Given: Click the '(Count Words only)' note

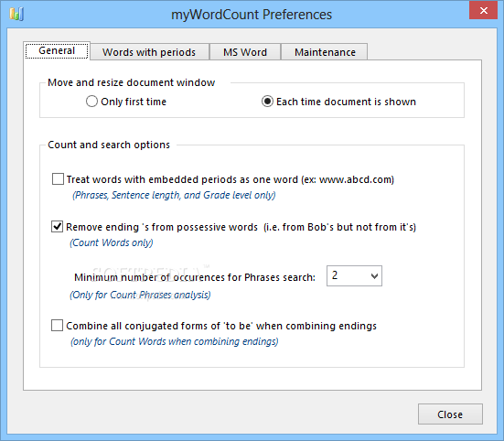Looking at the screenshot, I should tap(112, 242).
